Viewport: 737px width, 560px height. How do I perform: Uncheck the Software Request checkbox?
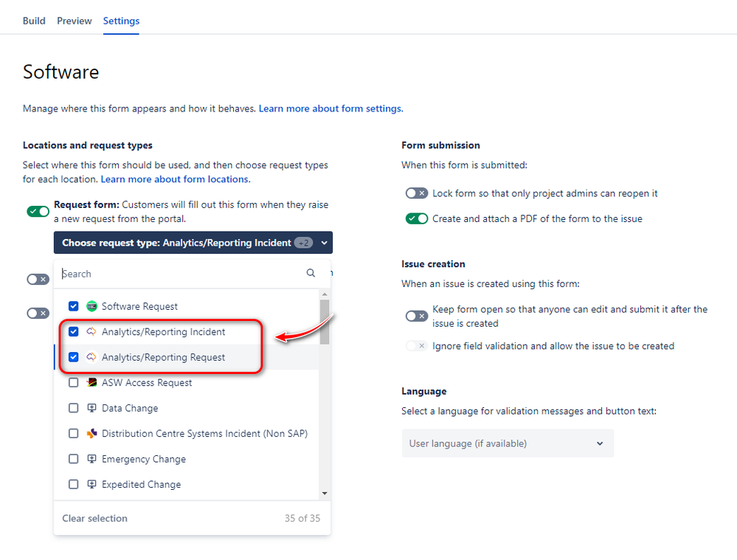73,306
